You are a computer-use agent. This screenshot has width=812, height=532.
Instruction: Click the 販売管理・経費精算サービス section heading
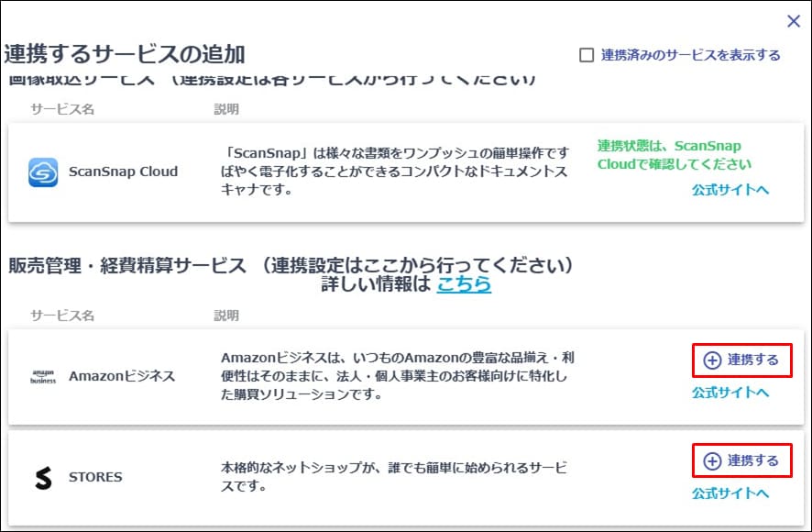[291, 265]
